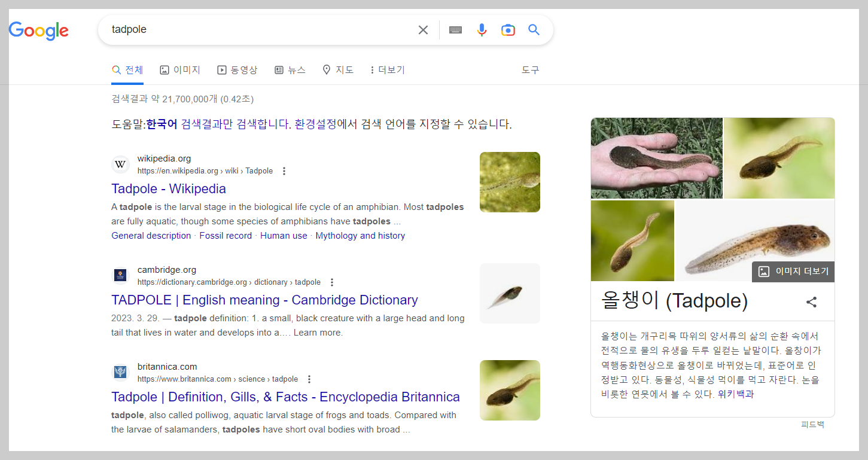Open the top-right knowledge panel tadpole image
Image resolution: width=868 pixels, height=460 pixels.
[779, 158]
